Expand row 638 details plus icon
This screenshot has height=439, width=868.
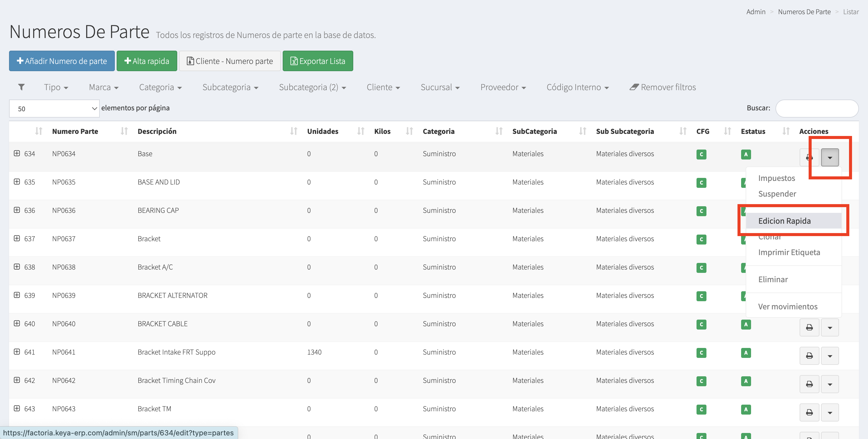tap(17, 267)
